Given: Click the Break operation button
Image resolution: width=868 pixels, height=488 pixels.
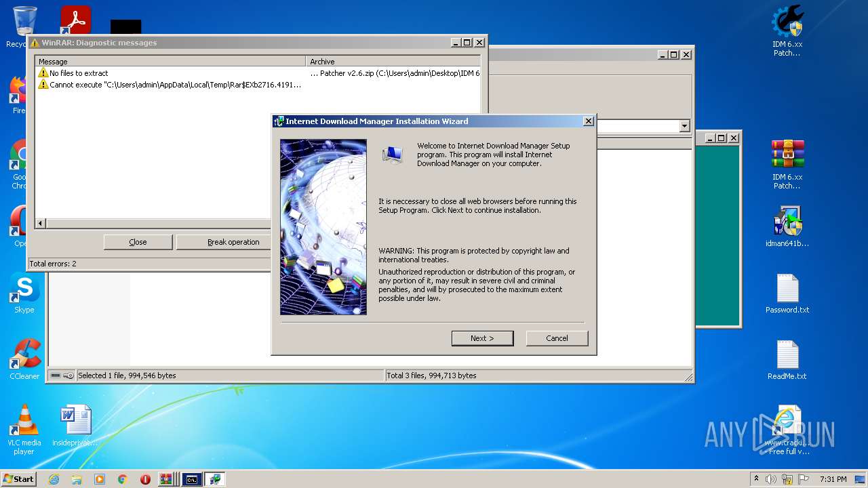Looking at the screenshot, I should click(x=233, y=242).
